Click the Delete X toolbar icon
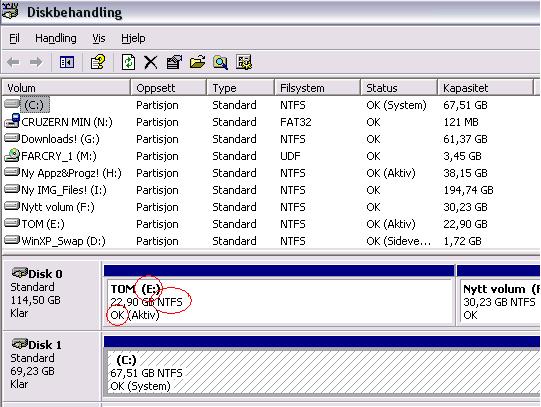 tap(150, 63)
